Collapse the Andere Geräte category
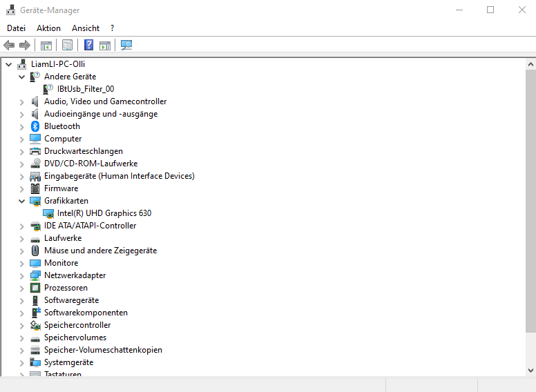The width and height of the screenshot is (536, 392). [x=22, y=77]
